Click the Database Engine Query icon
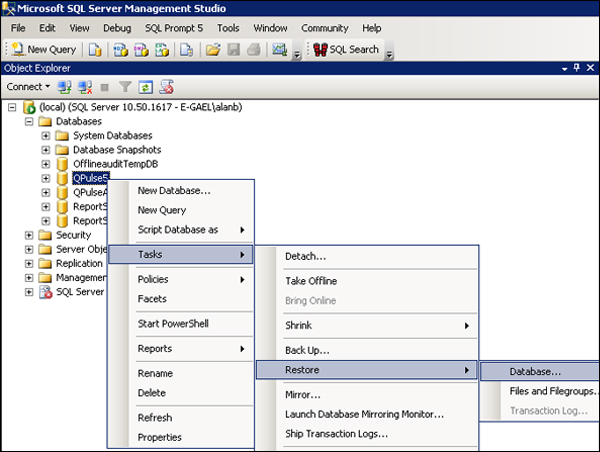 point(95,49)
